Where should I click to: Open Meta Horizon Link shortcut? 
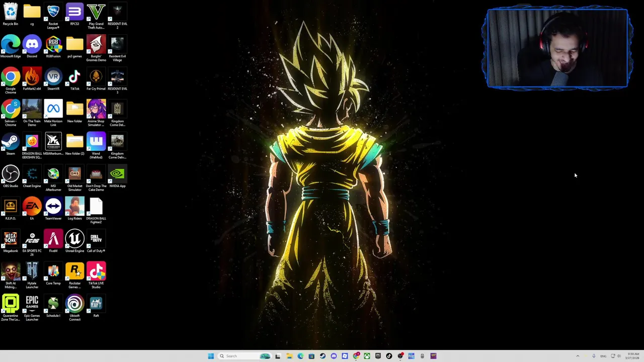[x=53, y=114]
